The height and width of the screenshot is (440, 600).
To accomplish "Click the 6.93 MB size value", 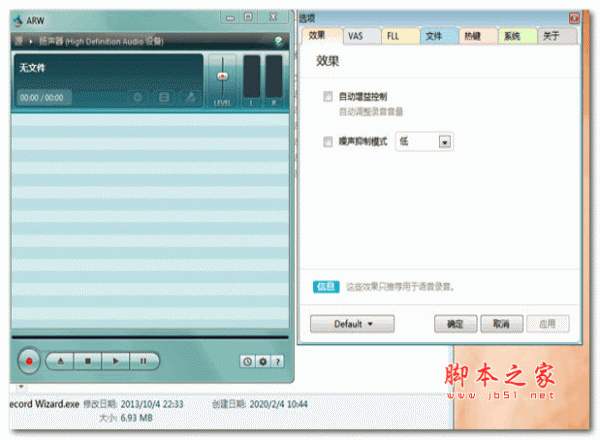I will 136,418.
